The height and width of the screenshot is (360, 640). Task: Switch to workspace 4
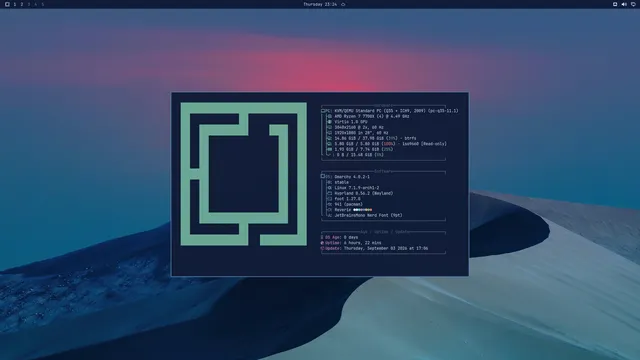click(x=36, y=4)
